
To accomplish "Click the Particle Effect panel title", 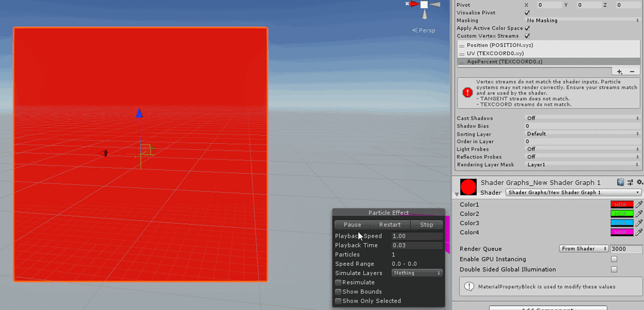I will [x=388, y=212].
